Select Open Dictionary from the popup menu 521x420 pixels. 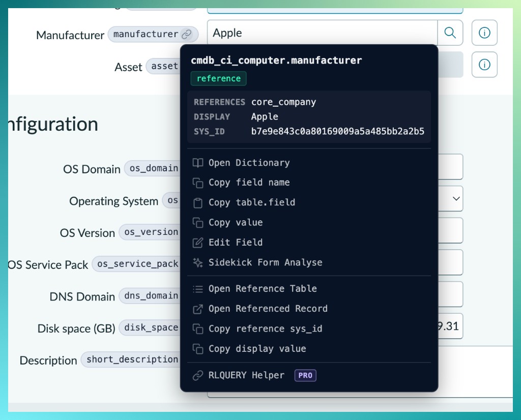[x=309, y=163]
